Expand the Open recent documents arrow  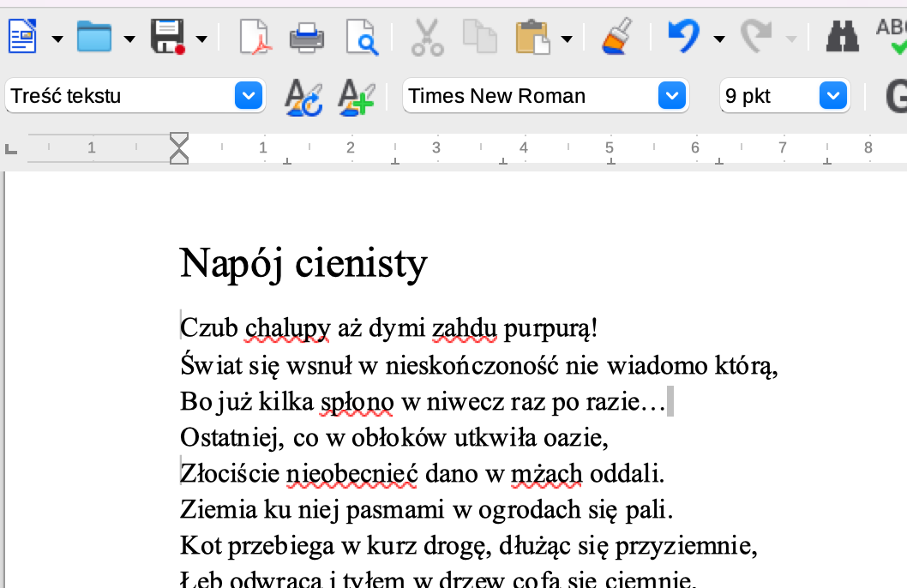coord(129,39)
